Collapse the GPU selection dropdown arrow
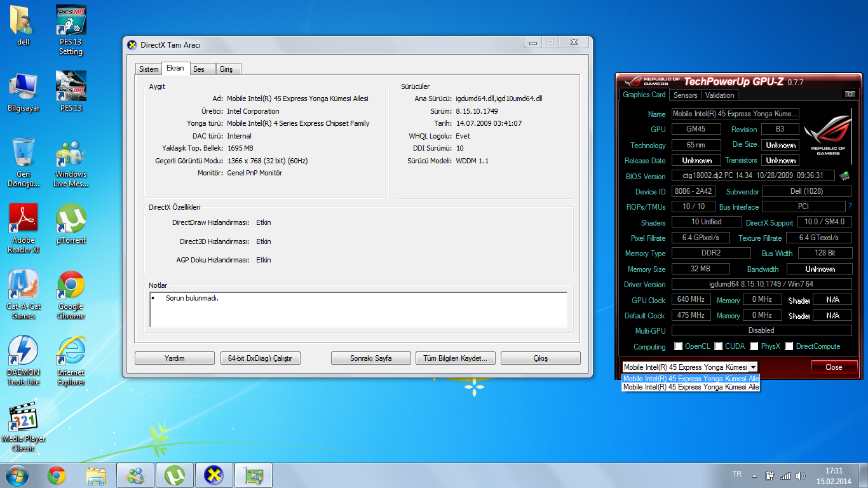 (x=753, y=367)
